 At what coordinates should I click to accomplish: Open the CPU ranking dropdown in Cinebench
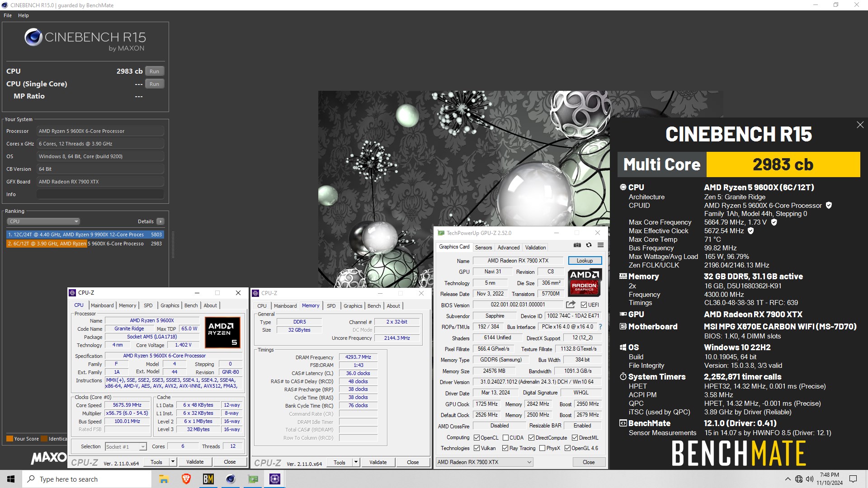(x=43, y=221)
